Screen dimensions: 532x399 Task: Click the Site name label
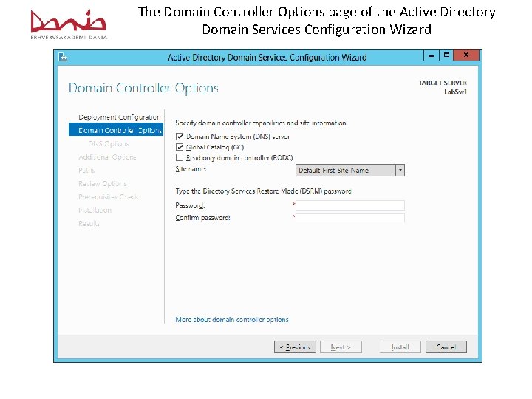(191, 169)
